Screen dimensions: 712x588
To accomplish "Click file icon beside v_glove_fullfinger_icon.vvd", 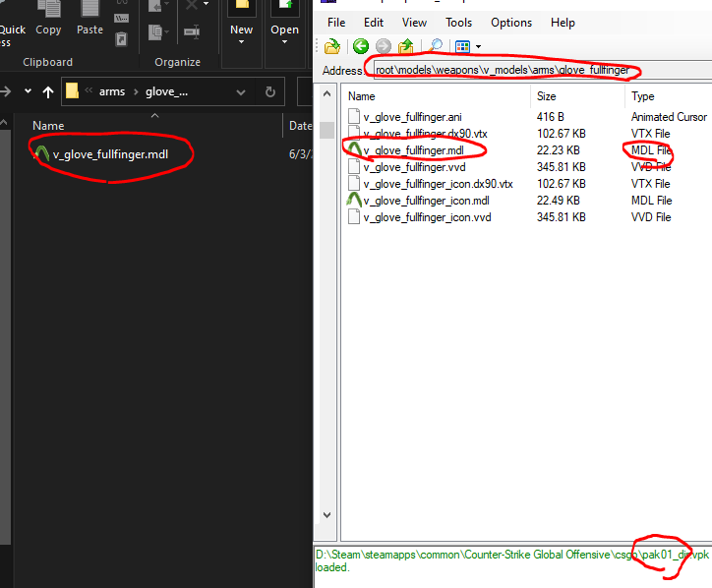I will [354, 216].
